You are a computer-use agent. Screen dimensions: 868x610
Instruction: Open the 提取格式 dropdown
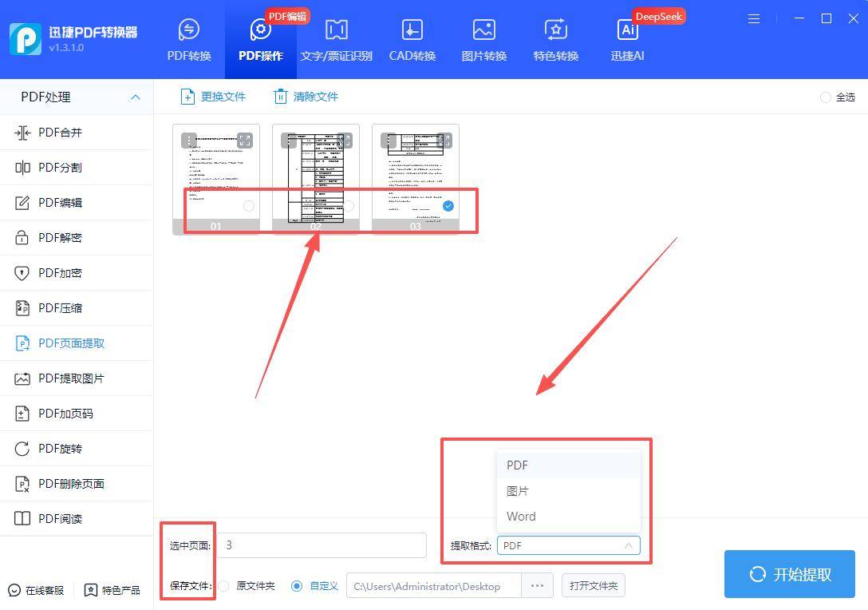coord(568,545)
